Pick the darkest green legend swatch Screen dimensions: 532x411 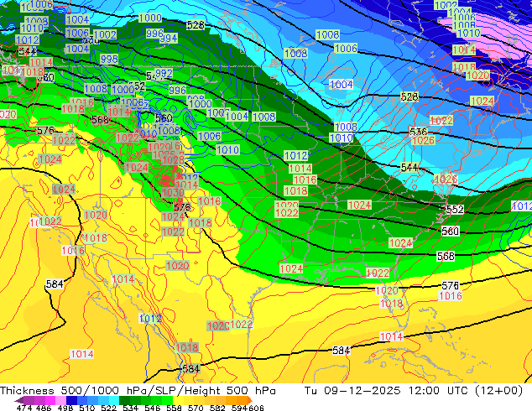pyautogui.click(x=124, y=400)
